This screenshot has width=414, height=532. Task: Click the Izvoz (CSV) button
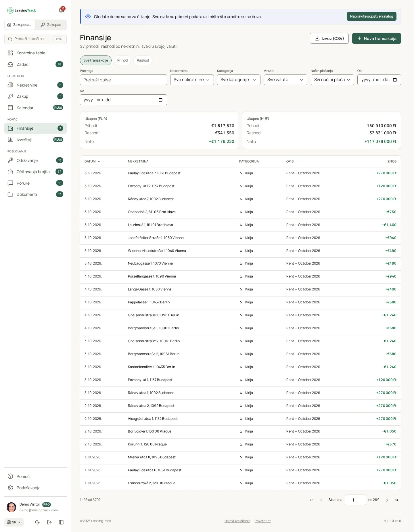[329, 39]
